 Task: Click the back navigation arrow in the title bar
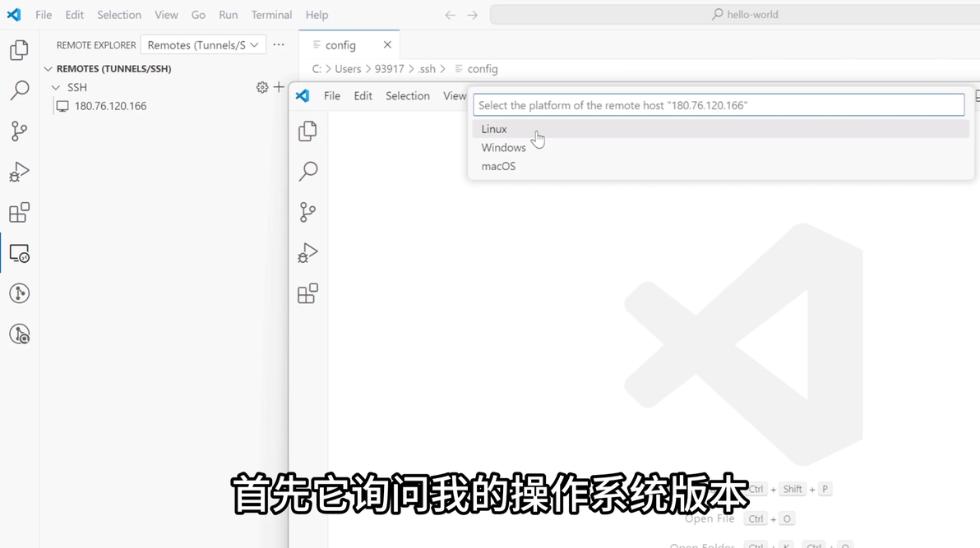450,15
